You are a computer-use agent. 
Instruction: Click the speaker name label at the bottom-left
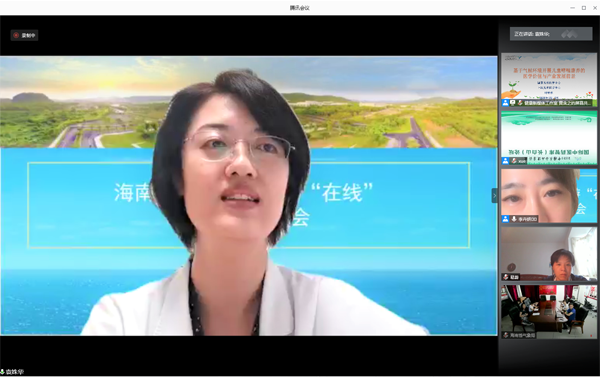point(15,372)
